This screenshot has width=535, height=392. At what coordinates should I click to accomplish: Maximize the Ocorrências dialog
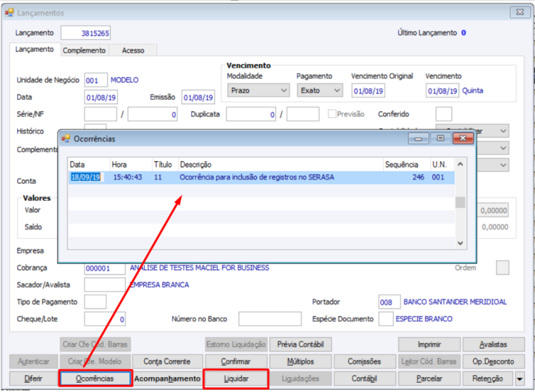coord(441,138)
